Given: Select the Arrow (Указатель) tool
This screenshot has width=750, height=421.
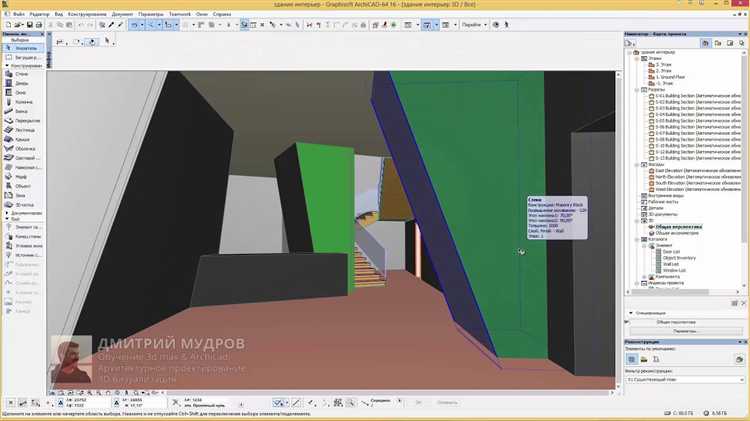Looking at the screenshot, I should click(22, 48).
